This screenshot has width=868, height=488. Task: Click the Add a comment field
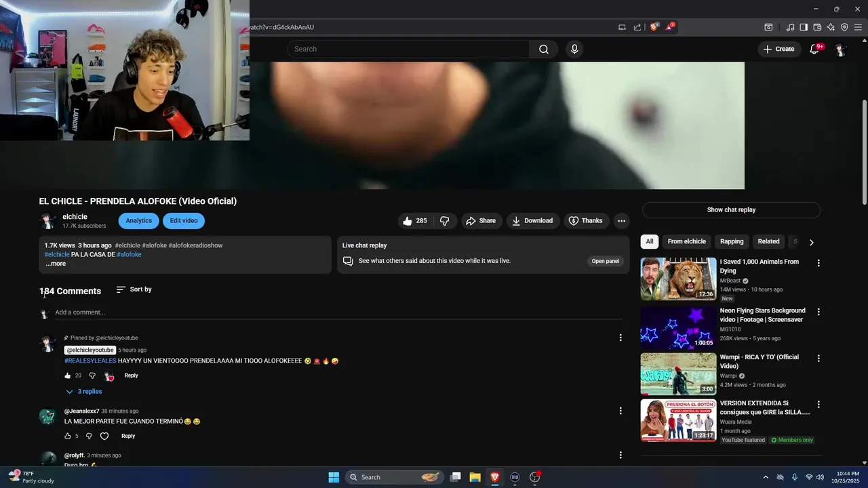tap(338, 312)
